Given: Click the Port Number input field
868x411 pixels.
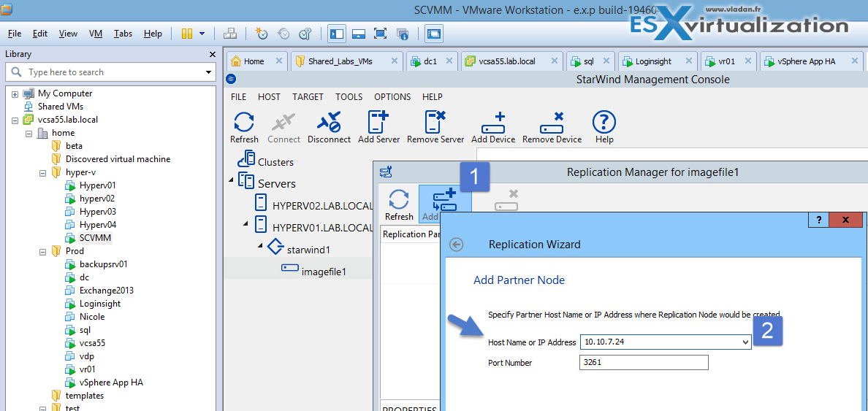Looking at the screenshot, I should (644, 363).
